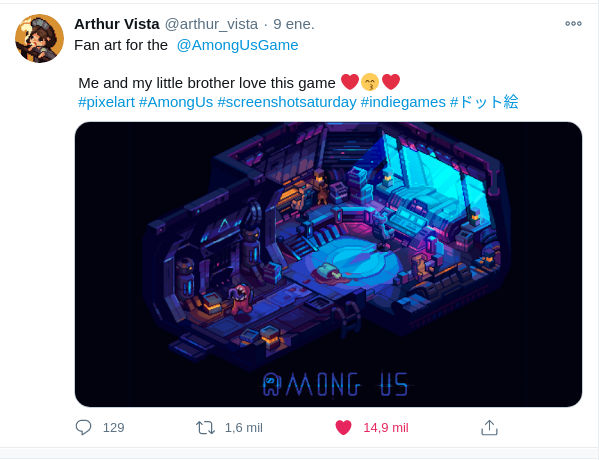Click the 14,9 mil likes count
The image size is (599, 460).
point(386,428)
